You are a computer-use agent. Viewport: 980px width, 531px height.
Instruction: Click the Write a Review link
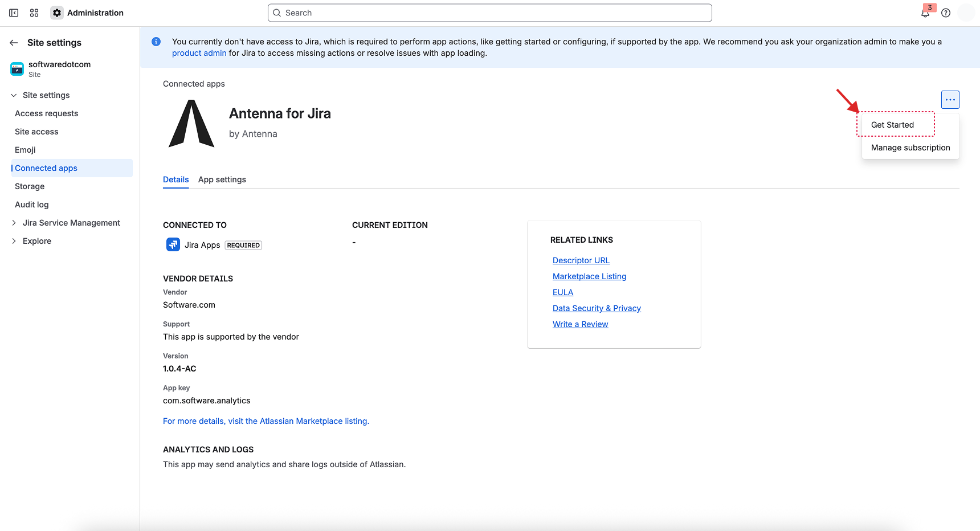pos(580,324)
